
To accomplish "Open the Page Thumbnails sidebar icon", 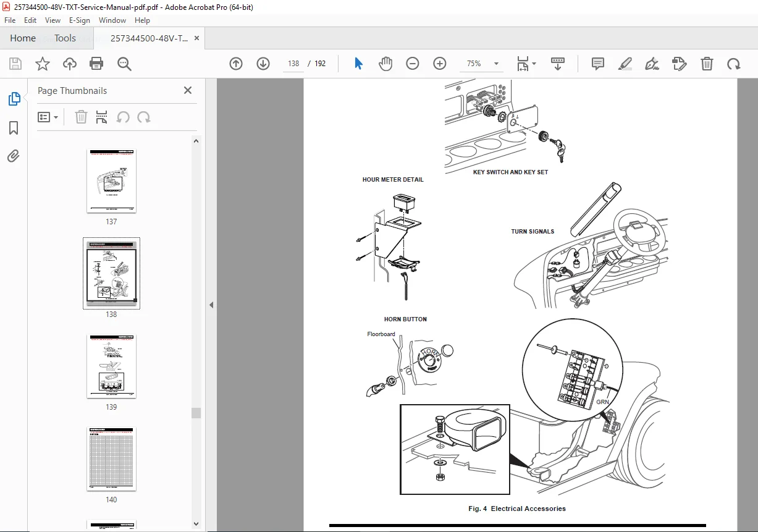I will point(14,99).
